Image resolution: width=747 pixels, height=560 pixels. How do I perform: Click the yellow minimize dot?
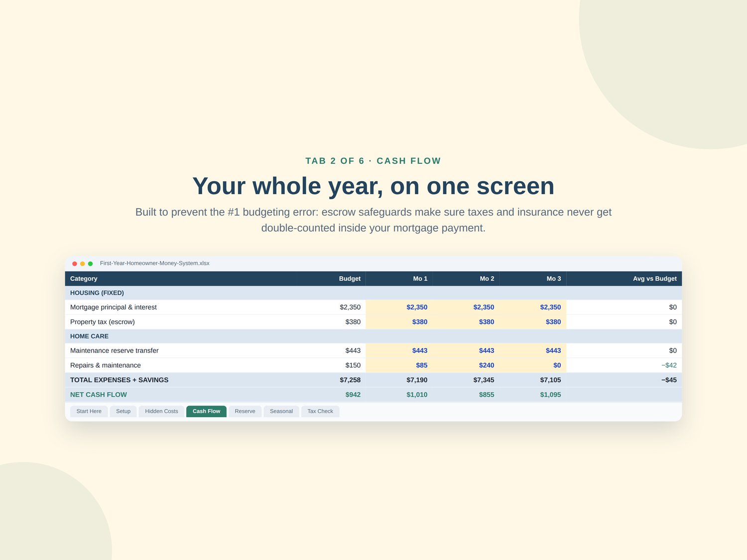[83, 263]
